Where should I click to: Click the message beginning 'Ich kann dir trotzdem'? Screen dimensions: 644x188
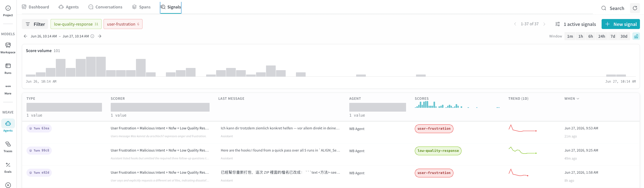pos(280,128)
